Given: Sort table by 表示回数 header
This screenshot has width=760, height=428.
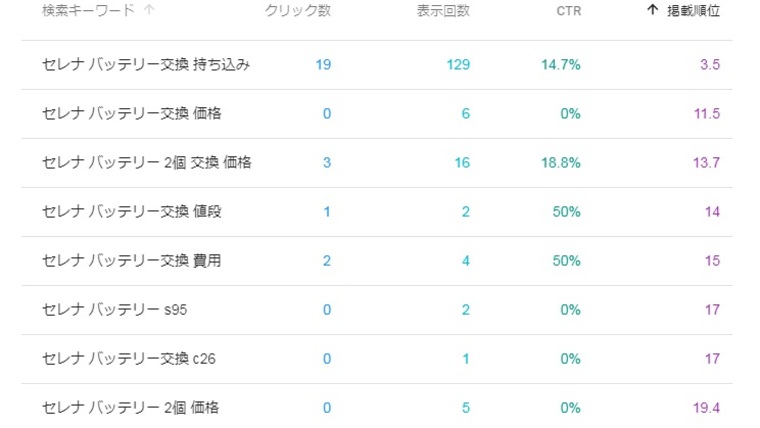Looking at the screenshot, I should [443, 11].
